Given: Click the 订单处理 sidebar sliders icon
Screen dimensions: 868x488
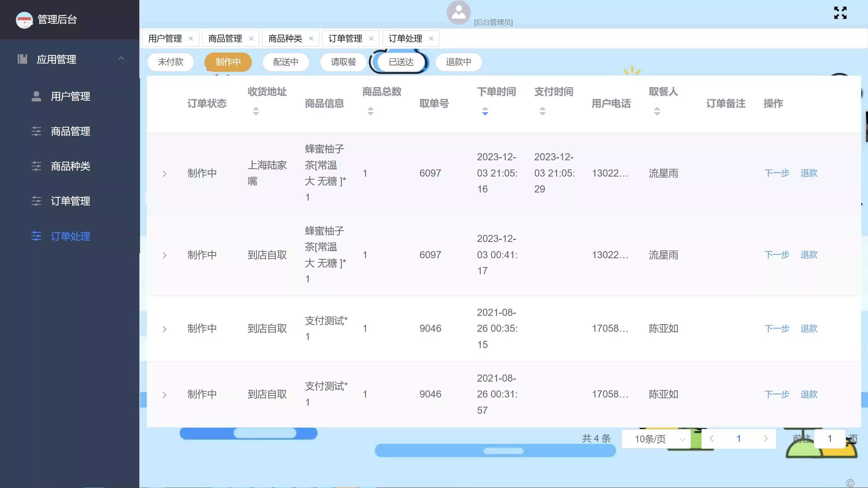Looking at the screenshot, I should click(36, 236).
